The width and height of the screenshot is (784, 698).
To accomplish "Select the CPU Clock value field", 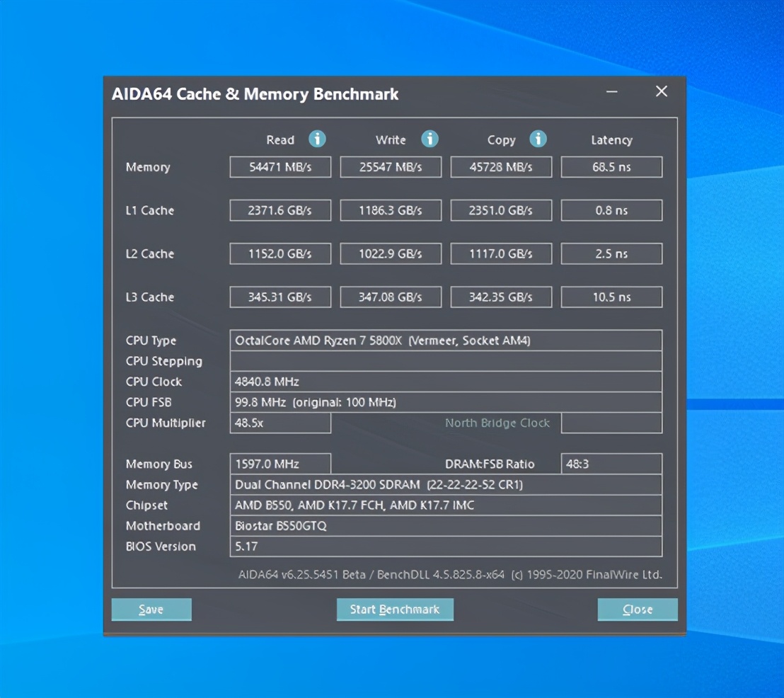I will [x=446, y=382].
